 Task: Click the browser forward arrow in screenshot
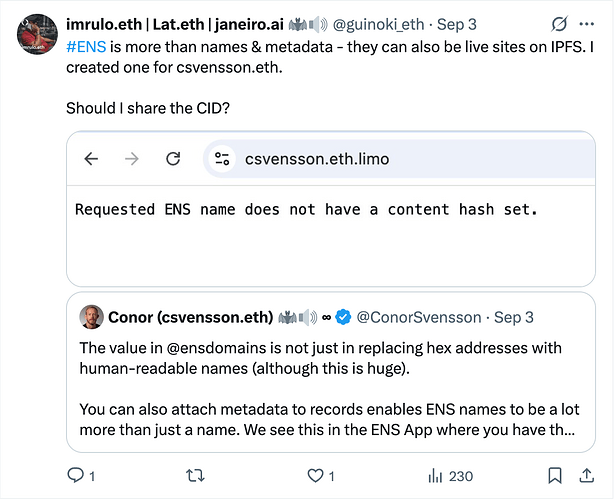(132, 158)
